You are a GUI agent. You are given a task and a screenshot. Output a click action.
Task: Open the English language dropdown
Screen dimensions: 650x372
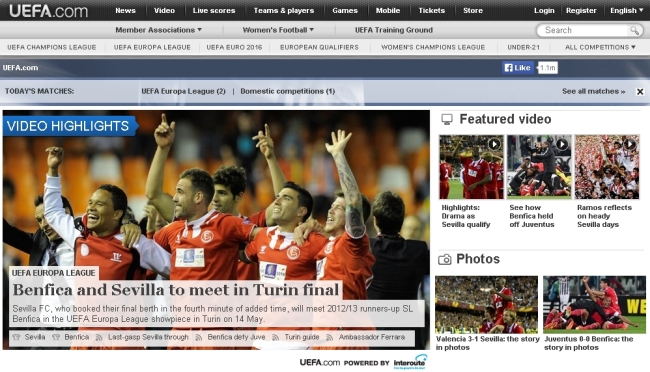coord(626,11)
